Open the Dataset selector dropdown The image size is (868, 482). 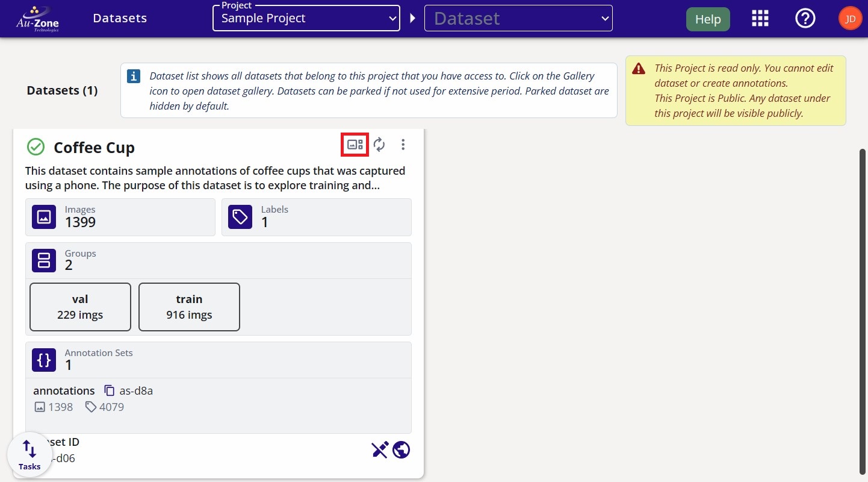coord(517,18)
